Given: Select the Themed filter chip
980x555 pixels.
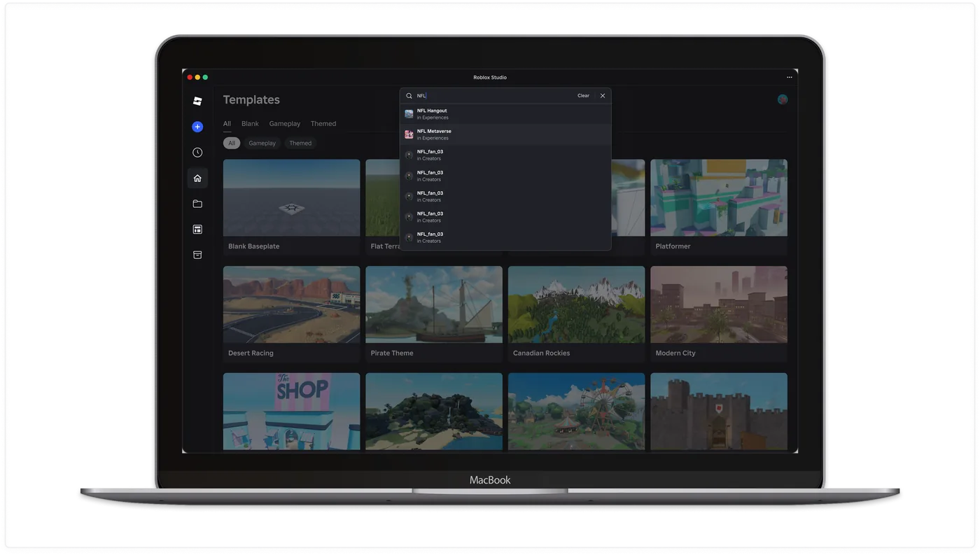Looking at the screenshot, I should click(x=300, y=143).
